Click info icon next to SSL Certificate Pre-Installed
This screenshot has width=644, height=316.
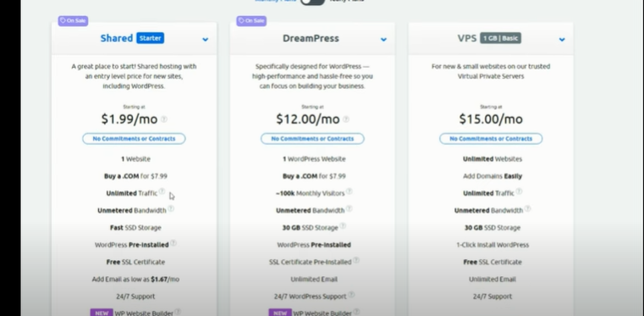[x=356, y=260]
